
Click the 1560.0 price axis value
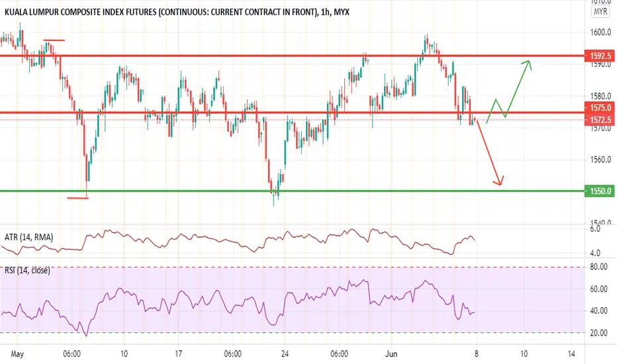point(600,159)
